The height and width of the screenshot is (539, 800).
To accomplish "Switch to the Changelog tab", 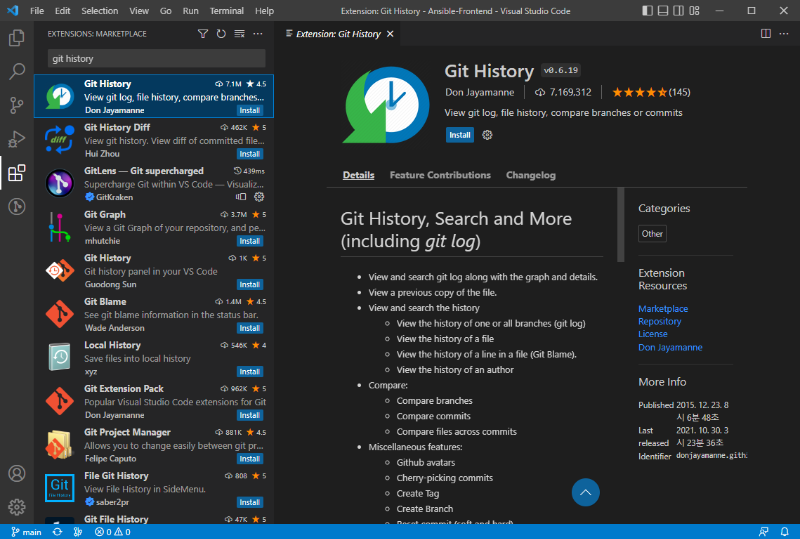I will pos(531,175).
